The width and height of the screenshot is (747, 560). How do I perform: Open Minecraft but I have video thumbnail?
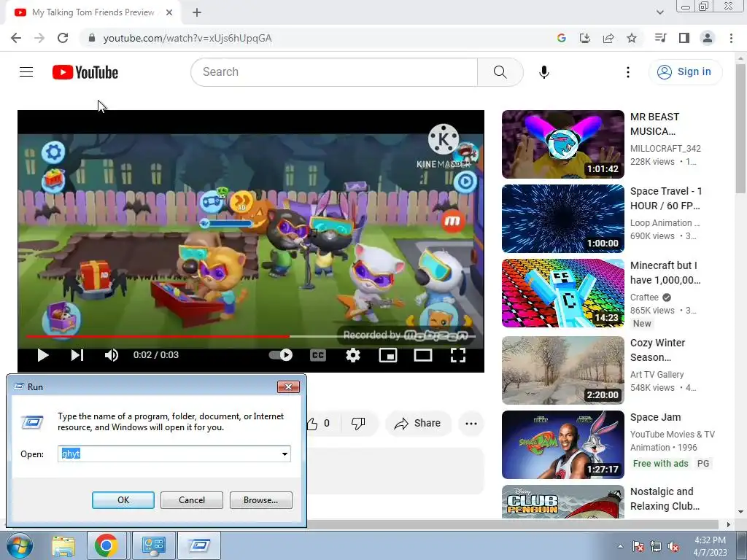pos(562,293)
